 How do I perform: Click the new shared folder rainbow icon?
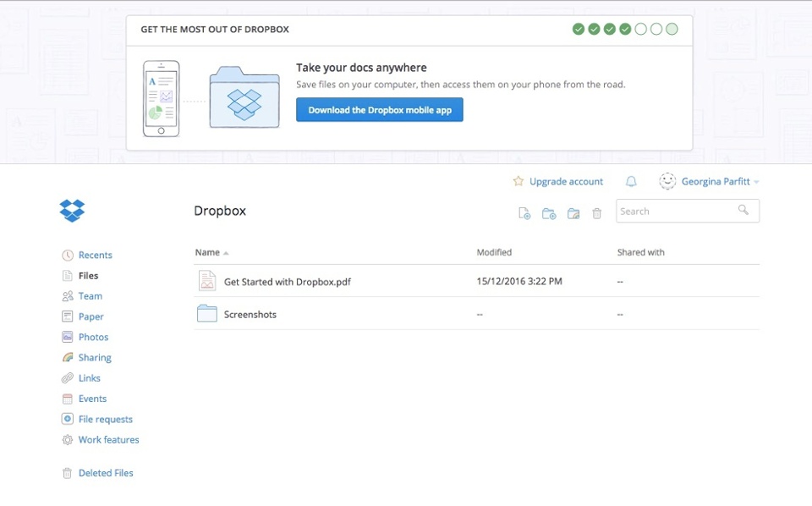pyautogui.click(x=573, y=213)
